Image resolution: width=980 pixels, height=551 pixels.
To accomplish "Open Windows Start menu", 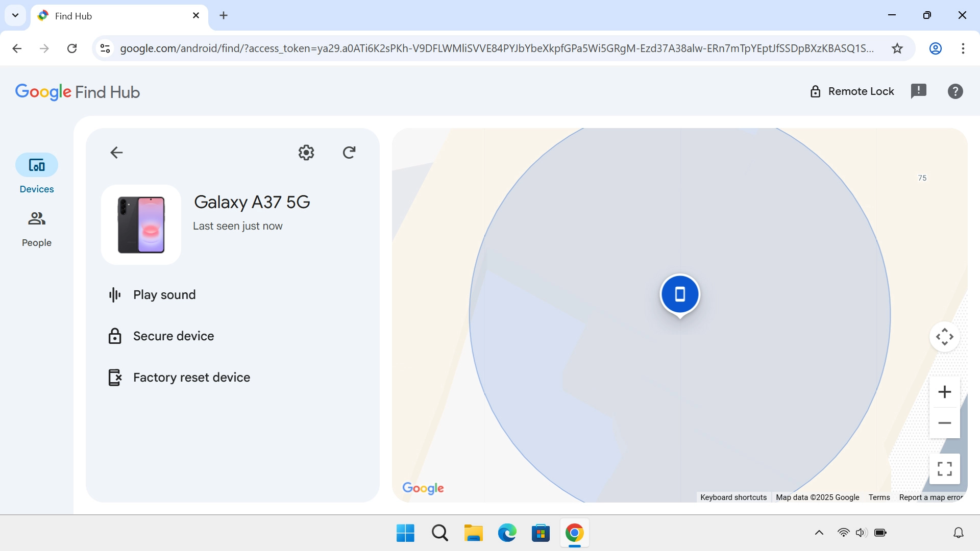I will [405, 533].
